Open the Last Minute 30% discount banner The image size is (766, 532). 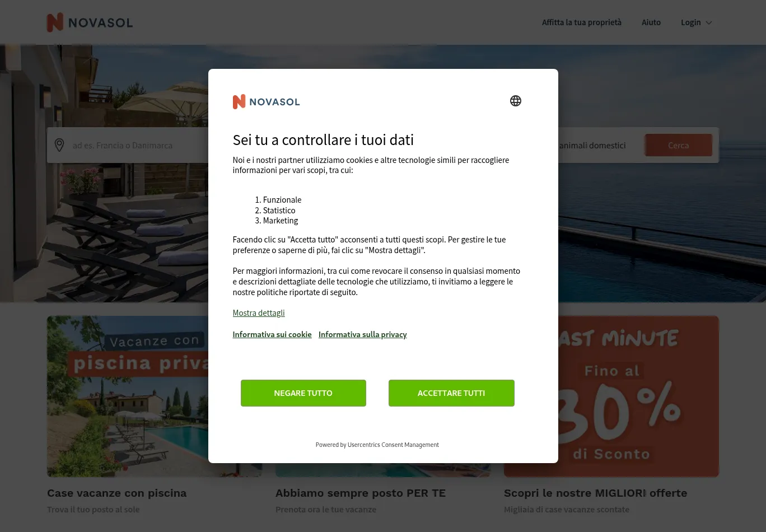click(x=638, y=396)
